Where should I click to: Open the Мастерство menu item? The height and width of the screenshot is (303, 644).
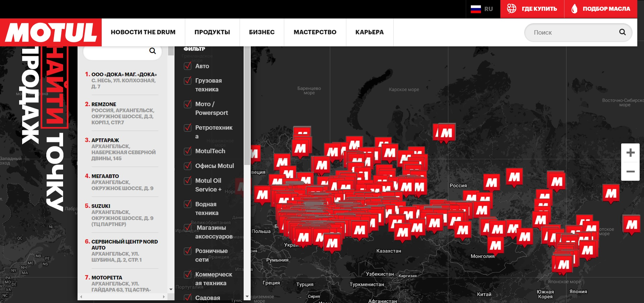[315, 32]
